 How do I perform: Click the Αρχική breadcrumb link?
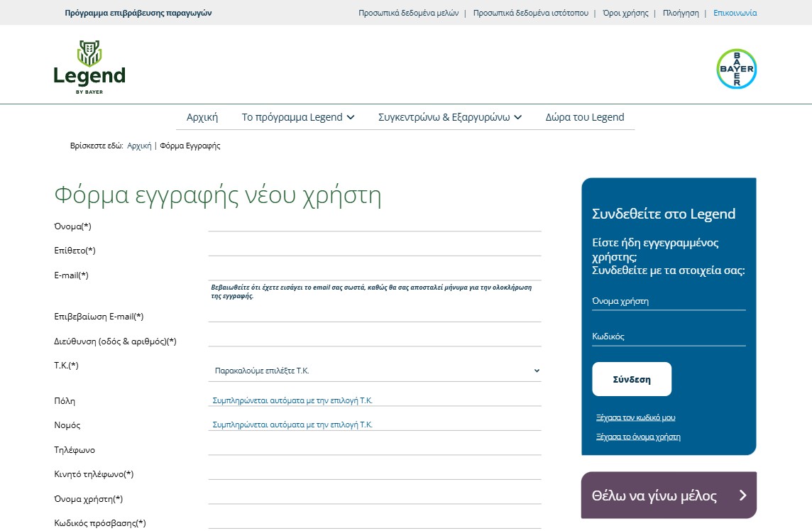click(x=139, y=146)
